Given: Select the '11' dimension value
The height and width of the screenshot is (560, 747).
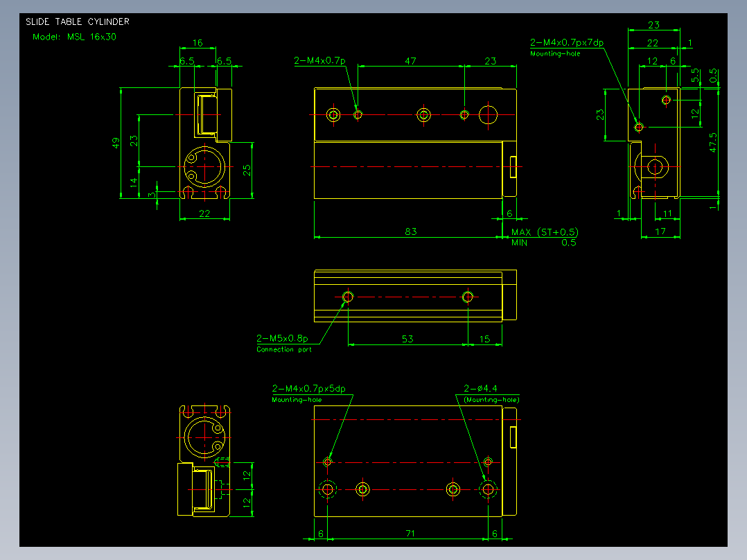Looking at the screenshot, I should [x=667, y=213].
